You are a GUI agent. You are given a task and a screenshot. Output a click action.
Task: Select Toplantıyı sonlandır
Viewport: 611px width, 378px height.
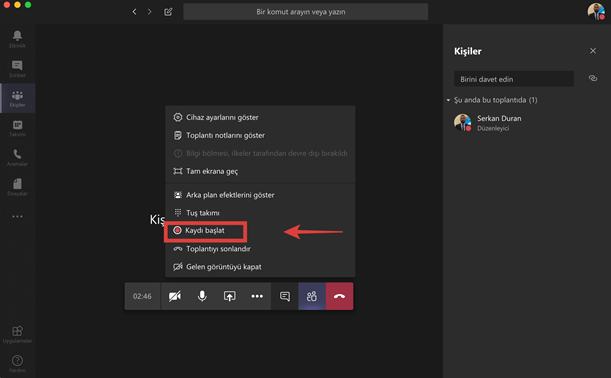click(260, 249)
